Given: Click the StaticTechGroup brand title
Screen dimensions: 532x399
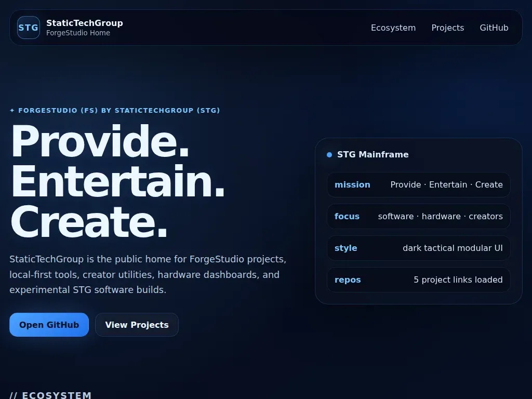Looking at the screenshot, I should tap(85, 23).
